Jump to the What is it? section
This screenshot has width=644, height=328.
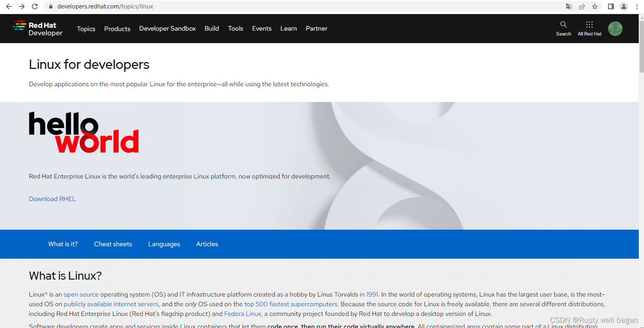coord(63,244)
